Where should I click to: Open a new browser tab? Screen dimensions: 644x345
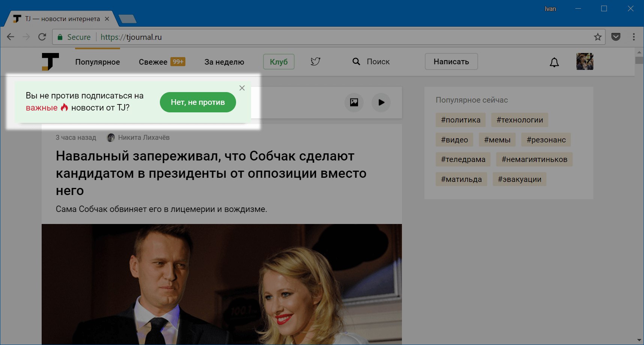tap(127, 19)
